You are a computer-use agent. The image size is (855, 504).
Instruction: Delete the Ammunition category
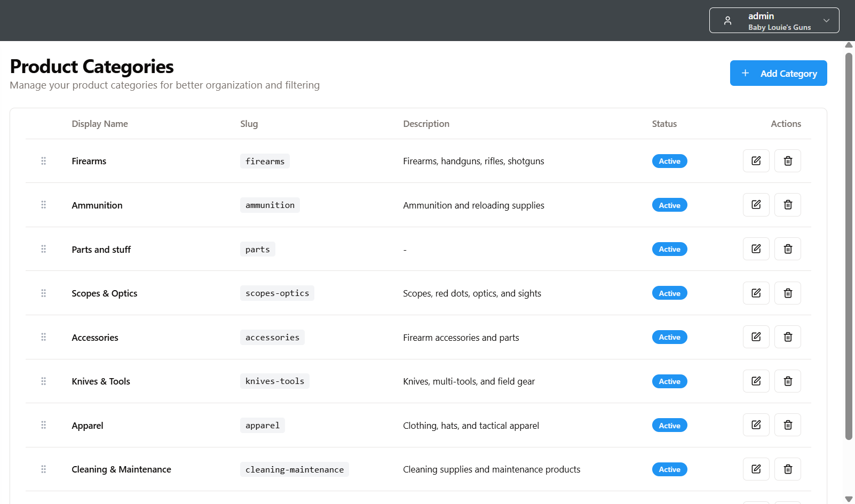pyautogui.click(x=788, y=205)
